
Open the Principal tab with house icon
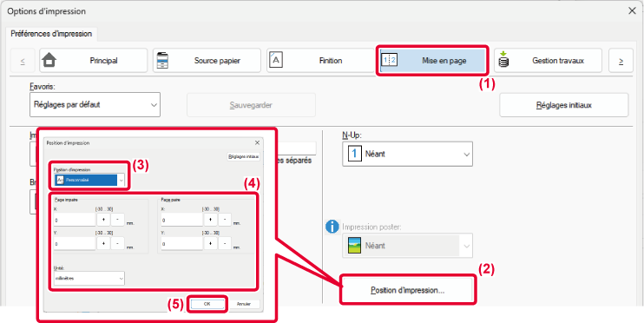93,61
